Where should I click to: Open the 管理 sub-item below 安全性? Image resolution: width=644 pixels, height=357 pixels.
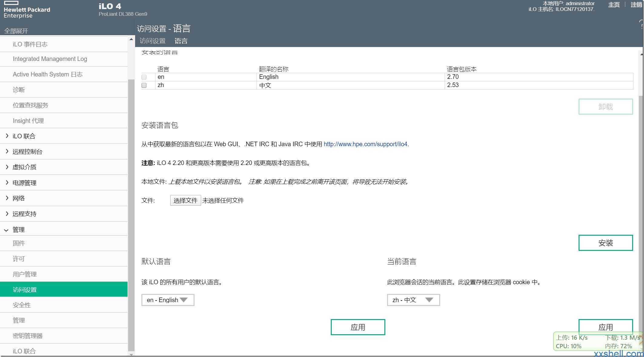point(64,320)
